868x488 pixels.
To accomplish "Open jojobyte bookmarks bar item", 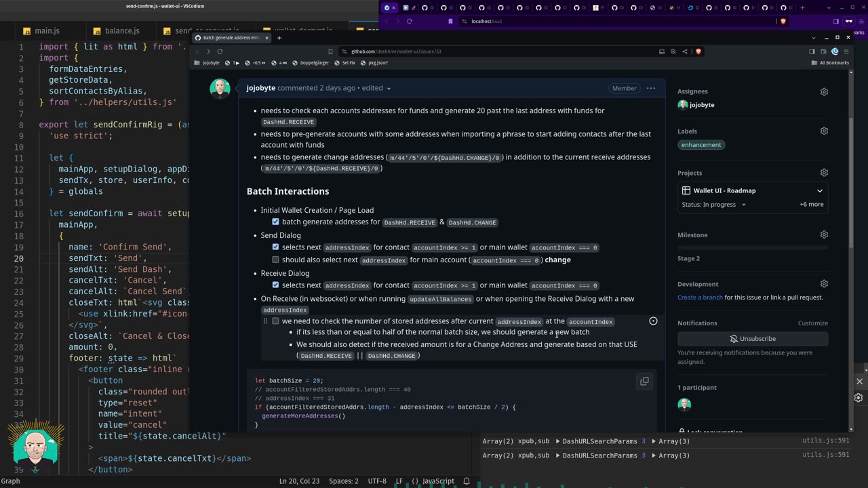I will tap(206, 63).
